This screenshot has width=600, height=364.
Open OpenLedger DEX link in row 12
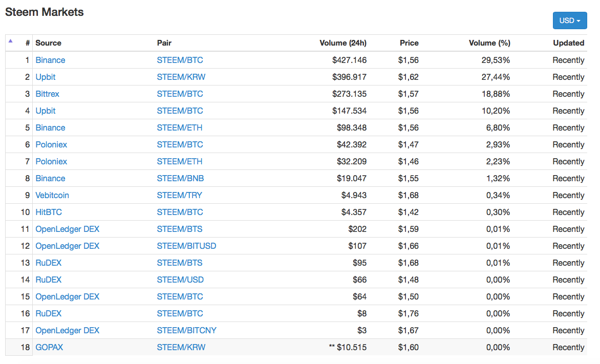click(68, 246)
